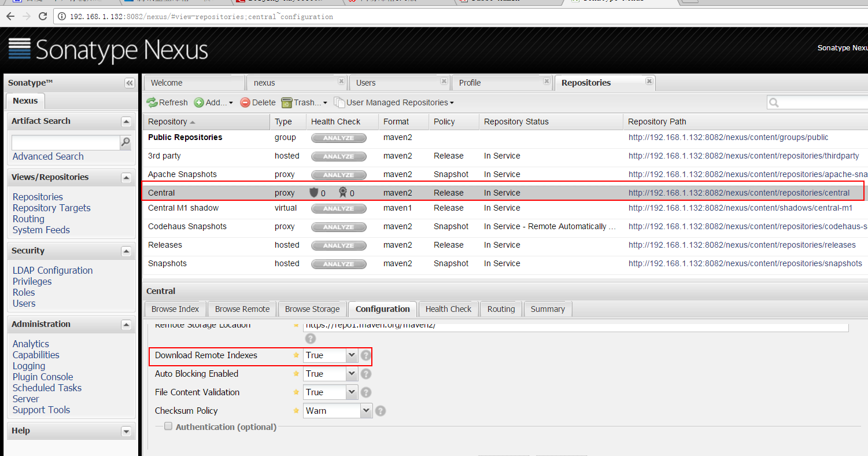Open Scheduled Tasks link
Viewport: 868px width, 456px height.
click(47, 388)
